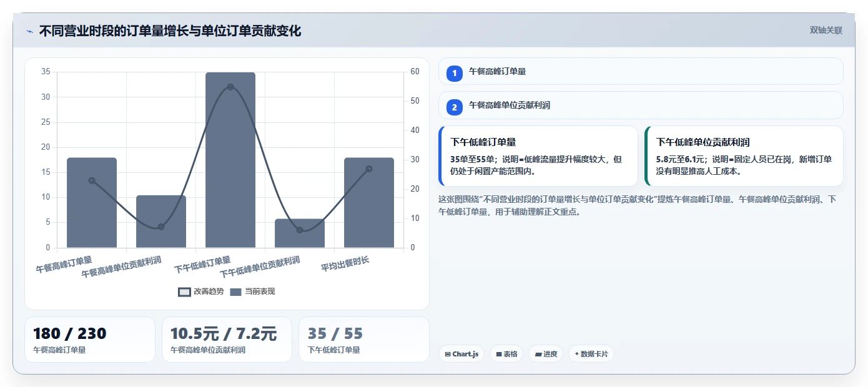Click the blue number 1 badge
Image resolution: width=868 pixels, height=387 pixels.
(x=455, y=74)
